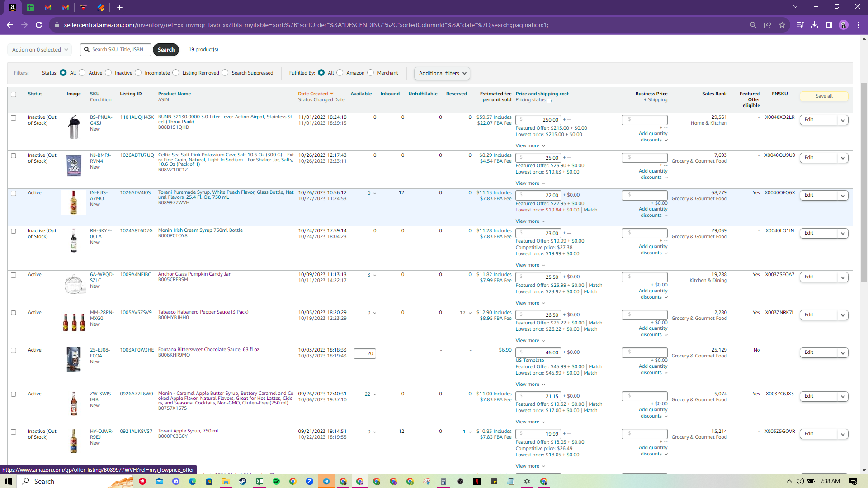Open Spotify from the taskbar
This screenshot has width=868, height=488.
(x=276, y=481)
